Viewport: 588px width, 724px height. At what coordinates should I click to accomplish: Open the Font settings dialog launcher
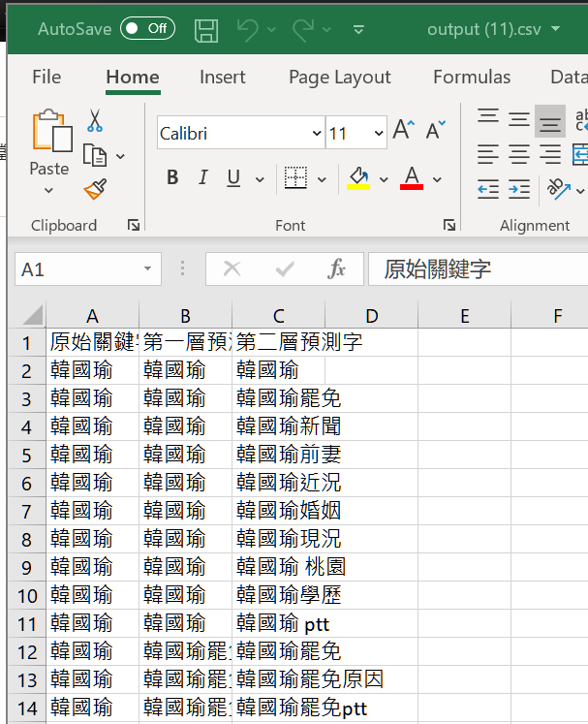pos(449,225)
